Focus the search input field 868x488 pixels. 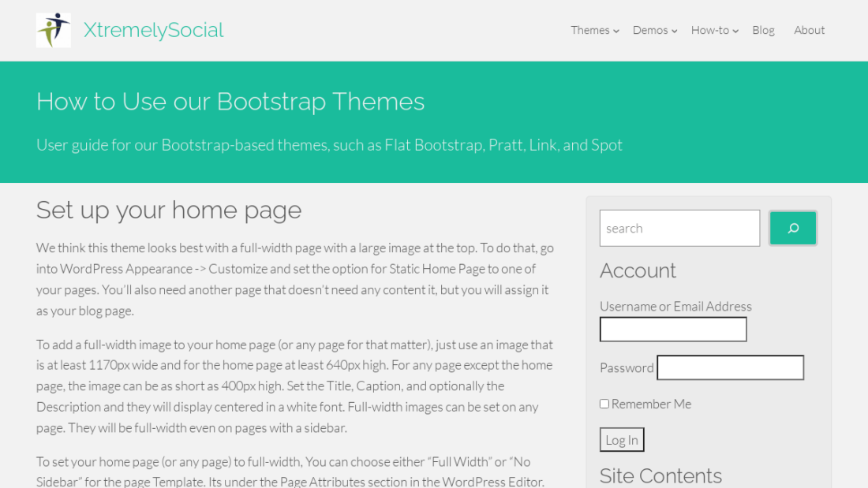click(x=679, y=228)
